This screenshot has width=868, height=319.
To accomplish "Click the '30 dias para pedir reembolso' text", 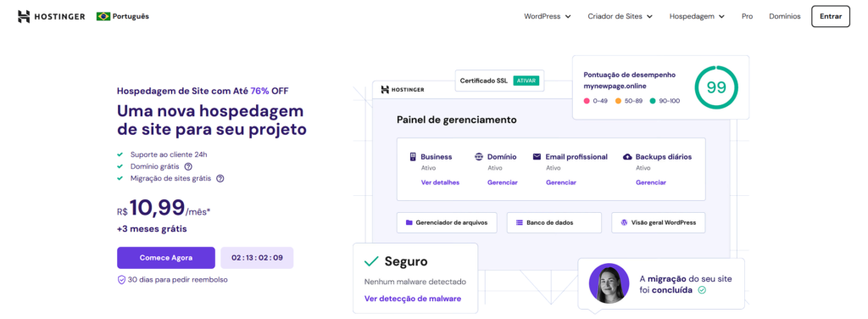I will tap(178, 280).
